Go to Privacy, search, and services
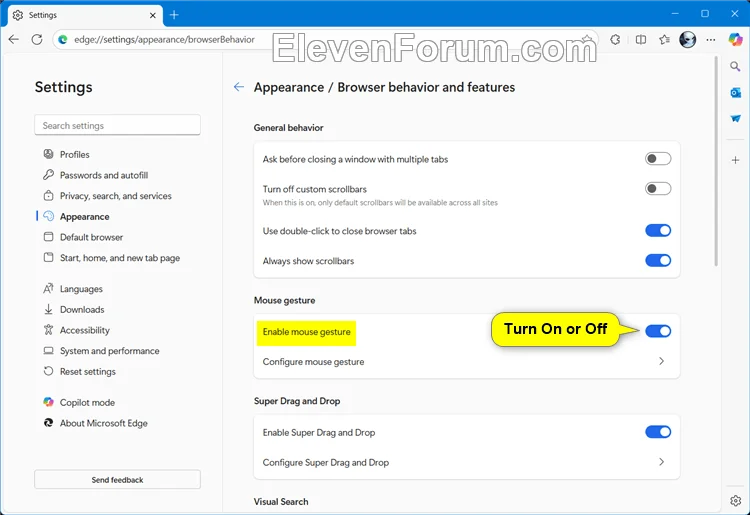750x515 pixels. click(x=117, y=196)
